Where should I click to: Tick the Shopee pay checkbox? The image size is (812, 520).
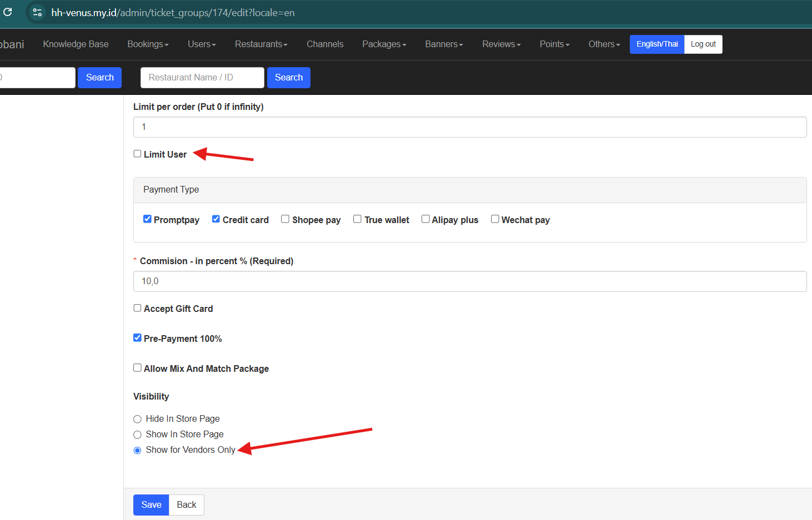[x=285, y=219]
